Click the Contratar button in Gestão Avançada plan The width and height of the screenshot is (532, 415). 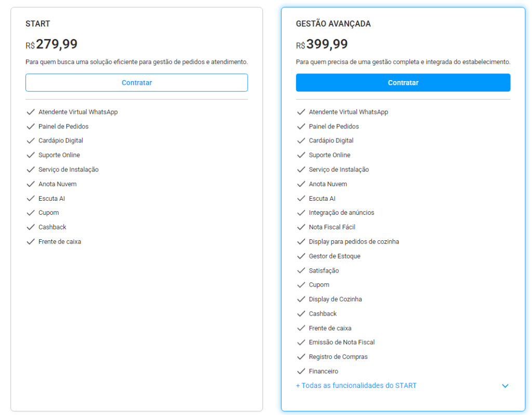(x=403, y=83)
